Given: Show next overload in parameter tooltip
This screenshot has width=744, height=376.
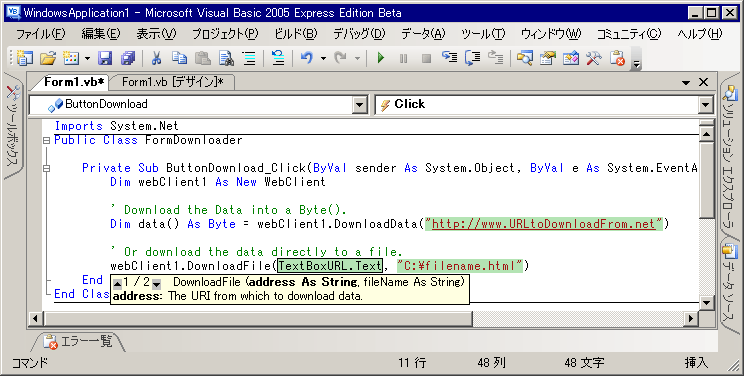Looking at the screenshot, I should pos(156,284).
